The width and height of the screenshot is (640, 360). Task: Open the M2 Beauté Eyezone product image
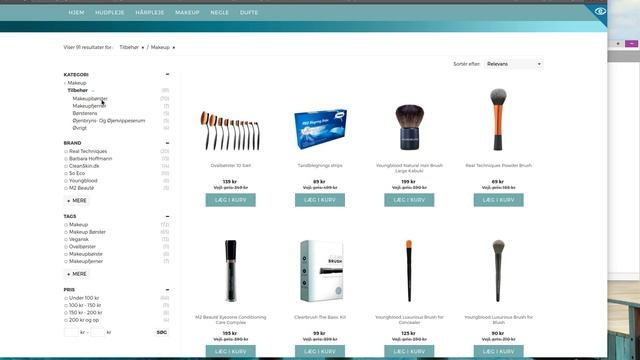[231, 271]
